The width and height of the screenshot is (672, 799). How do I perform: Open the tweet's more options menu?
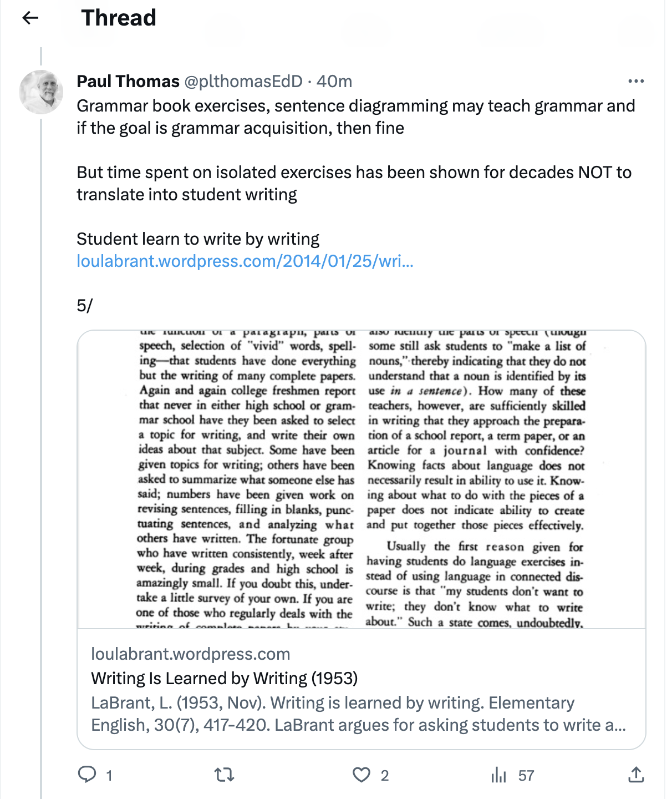point(636,82)
